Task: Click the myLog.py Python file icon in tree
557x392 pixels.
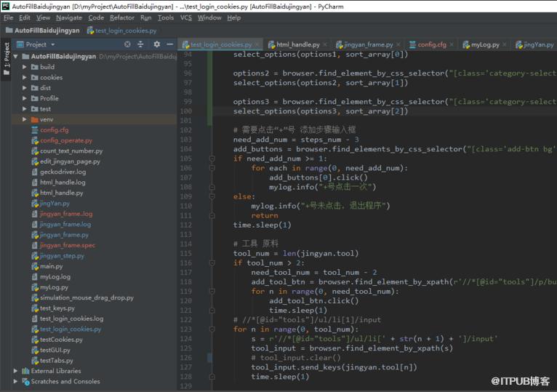Action: tap(35, 287)
